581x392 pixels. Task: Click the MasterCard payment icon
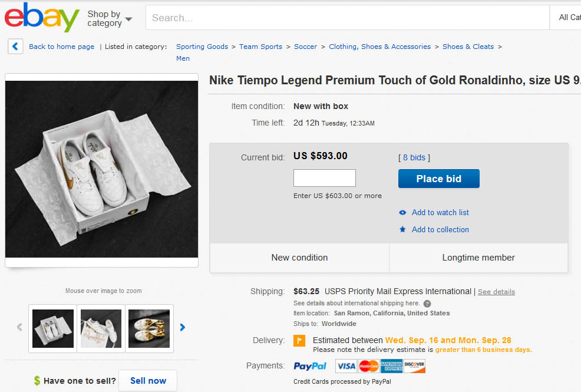coord(368,366)
